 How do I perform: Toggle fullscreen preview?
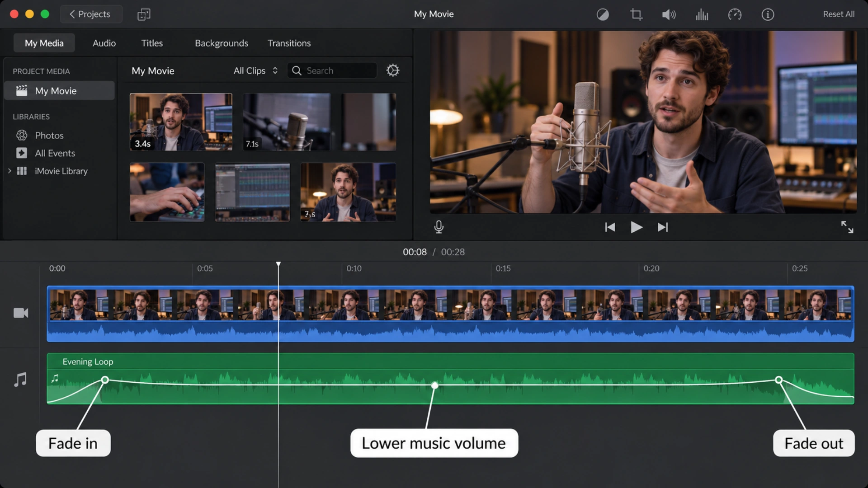click(847, 227)
